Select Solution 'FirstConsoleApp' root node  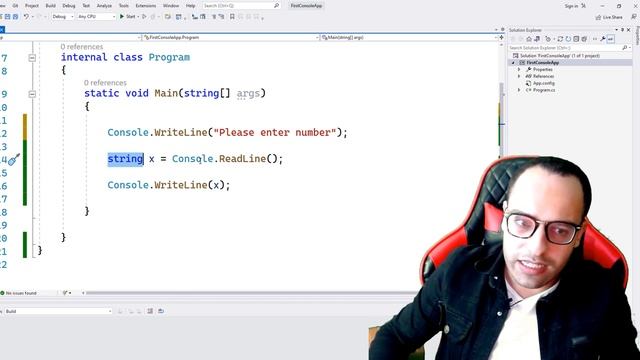point(557,56)
